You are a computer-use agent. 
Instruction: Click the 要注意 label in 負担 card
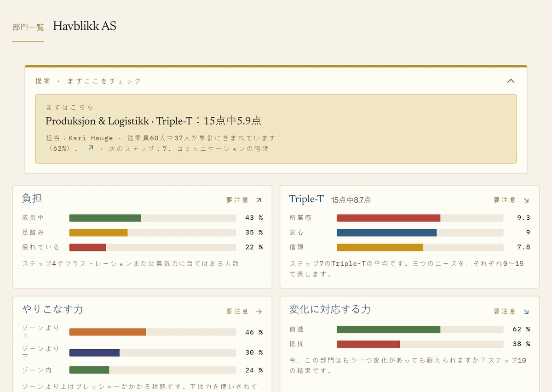point(237,200)
